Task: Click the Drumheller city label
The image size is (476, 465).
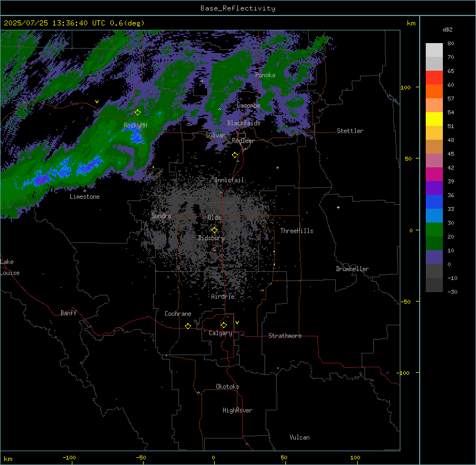Action: tap(352, 269)
